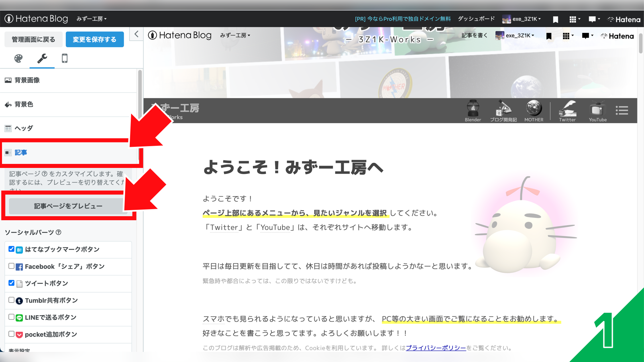Open grid services menu in preview header

point(568,36)
